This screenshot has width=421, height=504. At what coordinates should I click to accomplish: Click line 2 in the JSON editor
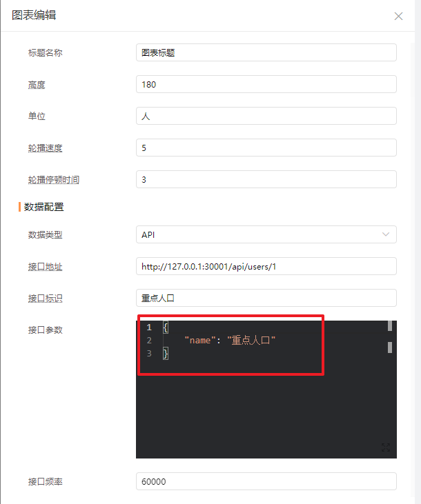pos(230,340)
